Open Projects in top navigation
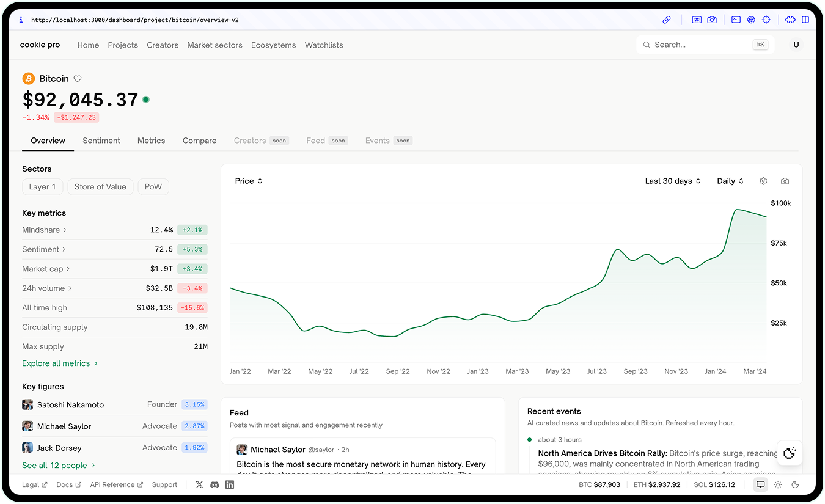The width and height of the screenshot is (825, 504). click(123, 45)
